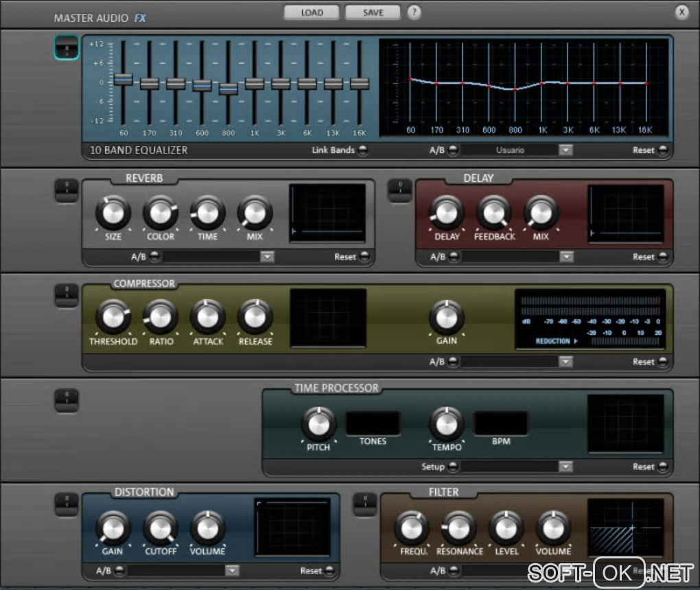Reset the Compressor settings
700x590 pixels.
664,362
